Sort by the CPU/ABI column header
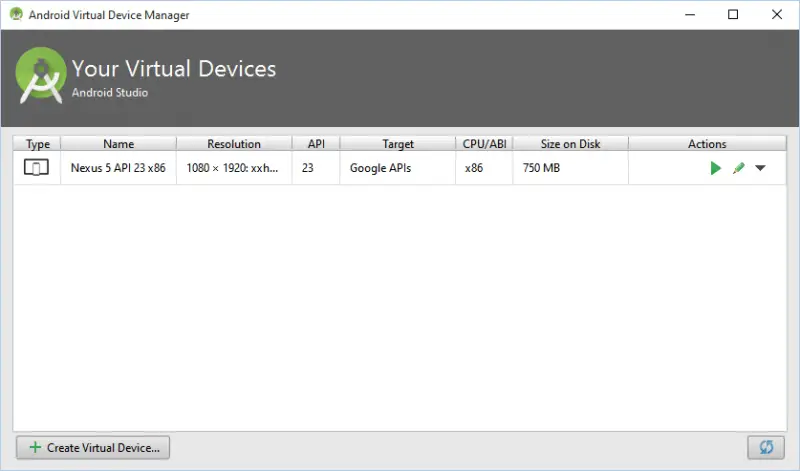This screenshot has height=471, width=800. click(485, 144)
